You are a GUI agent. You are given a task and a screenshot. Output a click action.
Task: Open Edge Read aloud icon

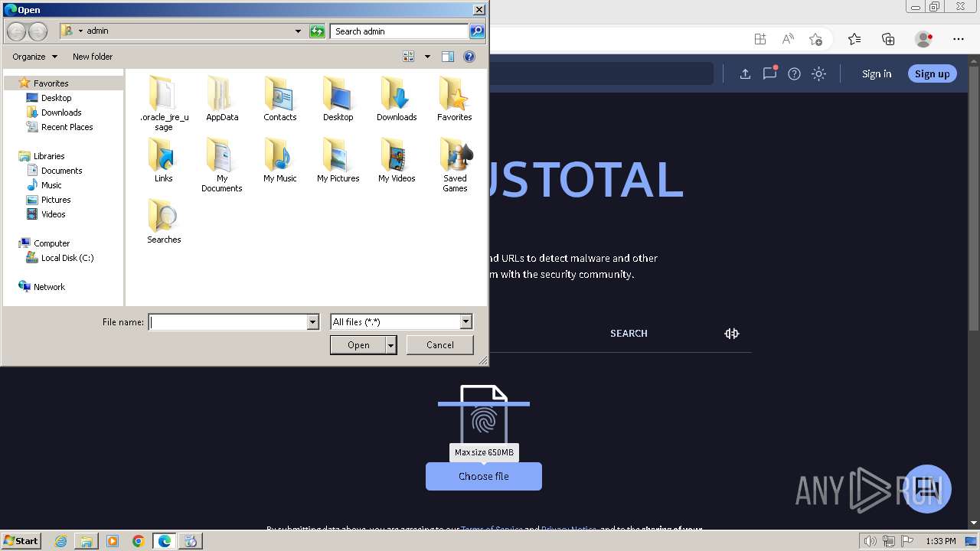[x=788, y=39]
